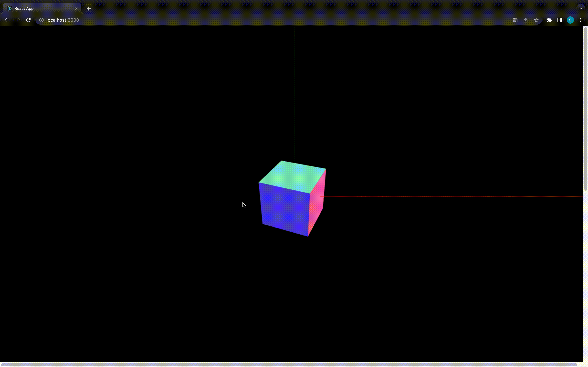Open a new tab with the plus button
This screenshot has height=367, width=588.
(x=88, y=8)
